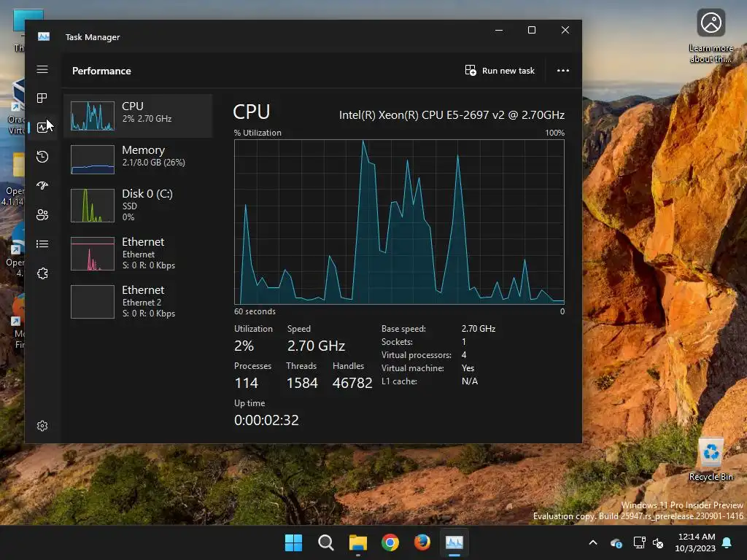The width and height of the screenshot is (747, 560).
Task: Select the Disk 0 (C:) entry
Action: pyautogui.click(x=138, y=205)
